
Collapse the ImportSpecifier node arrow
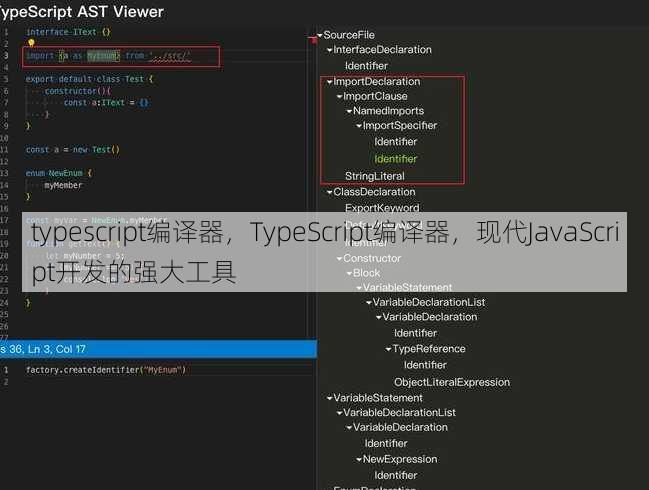[359, 126]
